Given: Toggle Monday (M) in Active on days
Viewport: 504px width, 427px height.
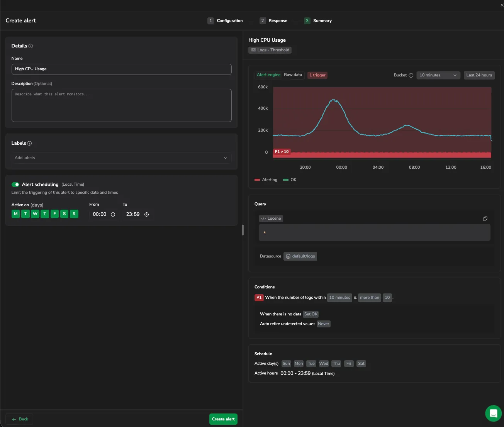Looking at the screenshot, I should pyautogui.click(x=16, y=214).
